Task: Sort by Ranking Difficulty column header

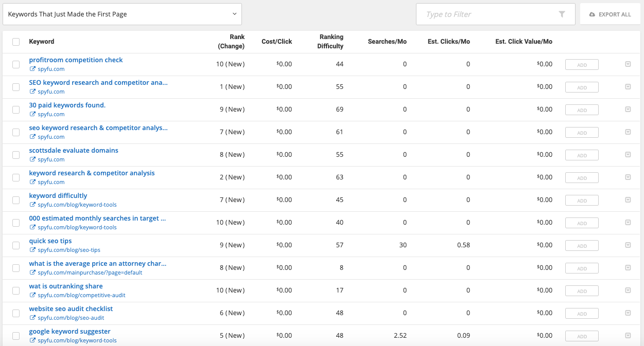Action: click(x=330, y=42)
